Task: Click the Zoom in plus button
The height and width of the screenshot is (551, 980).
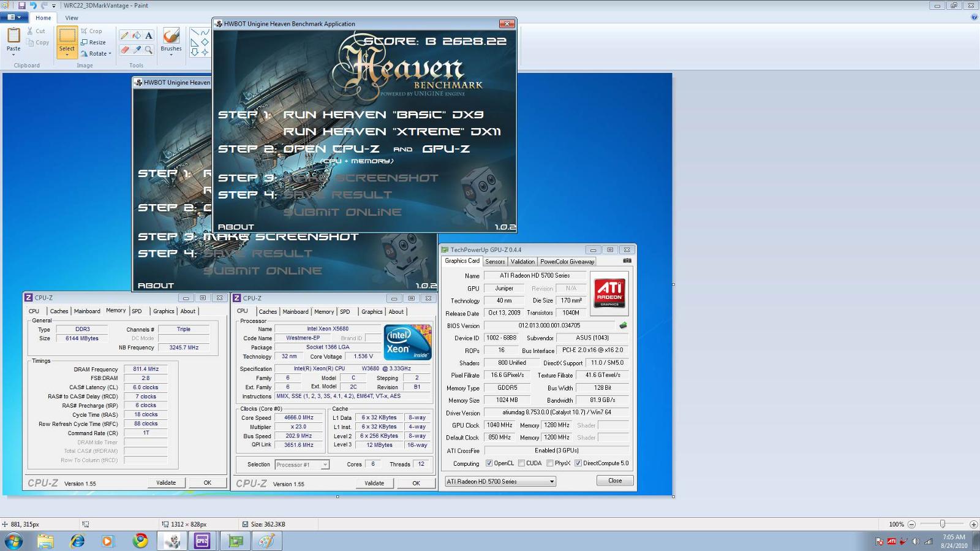Action: pos(973,524)
